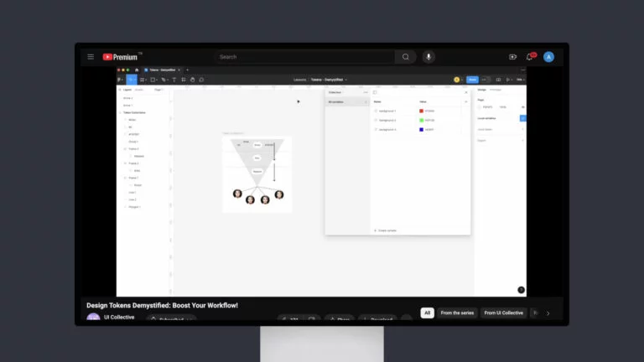
Task: Add a new mode column with plus
Action: [465, 101]
